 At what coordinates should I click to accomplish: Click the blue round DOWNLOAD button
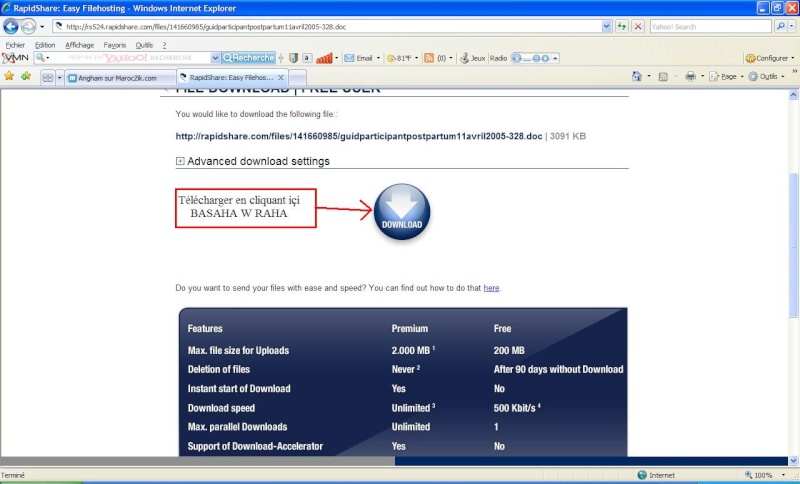[x=402, y=212]
